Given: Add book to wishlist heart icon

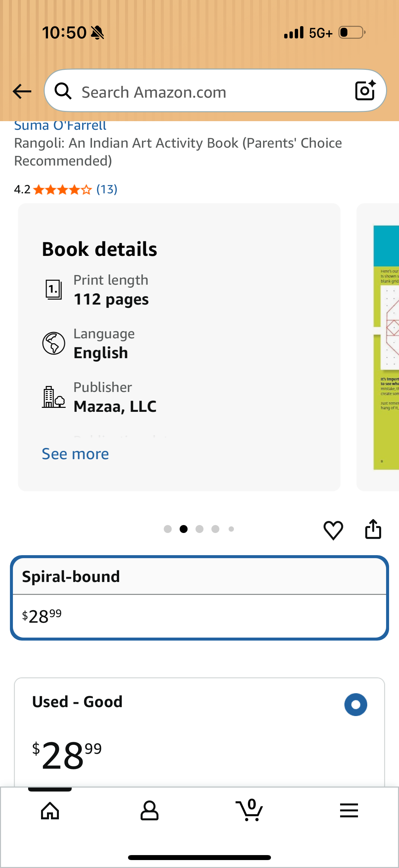Looking at the screenshot, I should pos(333,530).
